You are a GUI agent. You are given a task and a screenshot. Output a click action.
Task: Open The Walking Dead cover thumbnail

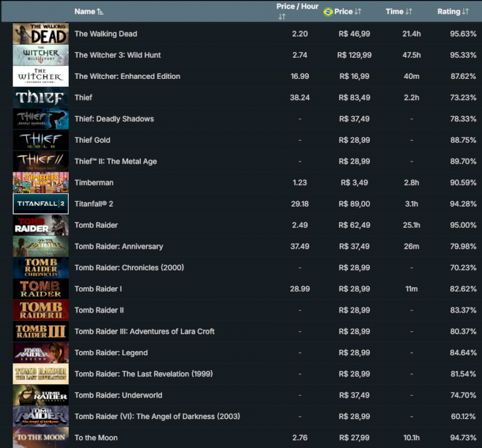(x=40, y=34)
